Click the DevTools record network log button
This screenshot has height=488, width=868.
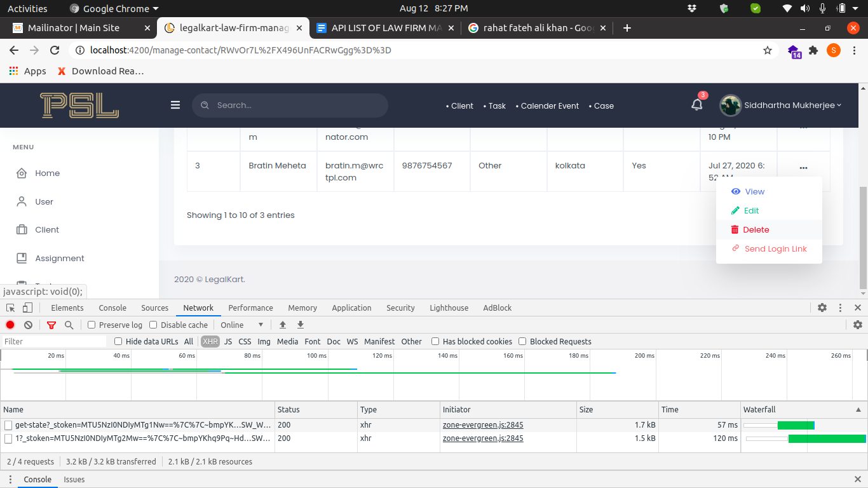tap(10, 325)
